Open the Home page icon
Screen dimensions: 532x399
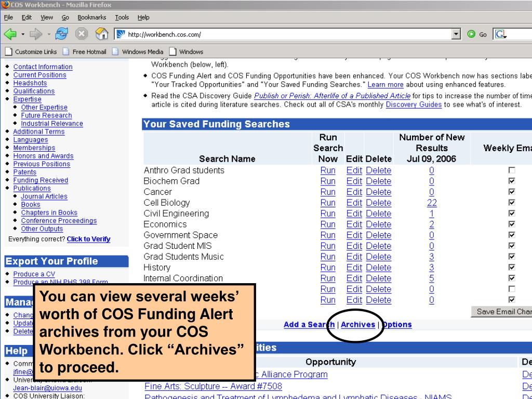[101, 34]
